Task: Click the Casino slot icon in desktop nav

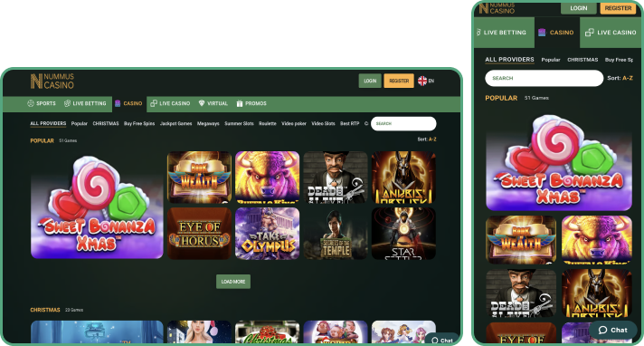Action: point(118,103)
